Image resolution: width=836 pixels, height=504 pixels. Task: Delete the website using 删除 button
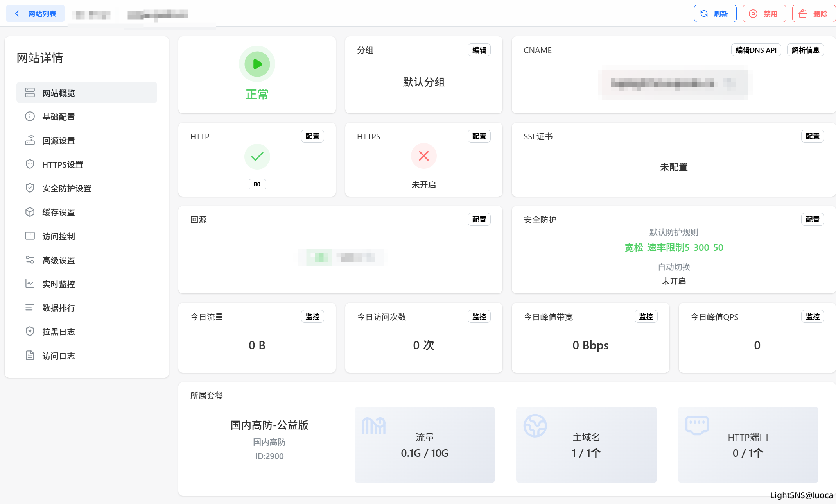point(813,14)
